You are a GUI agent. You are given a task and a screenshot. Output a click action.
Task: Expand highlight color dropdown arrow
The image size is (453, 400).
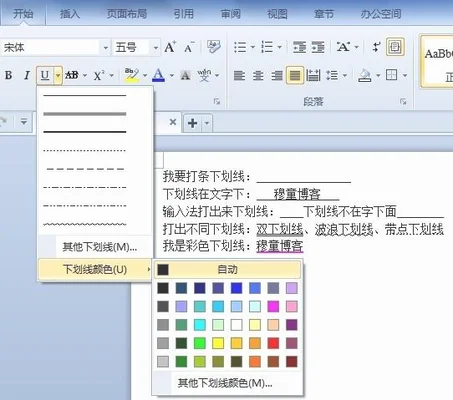[145, 75]
